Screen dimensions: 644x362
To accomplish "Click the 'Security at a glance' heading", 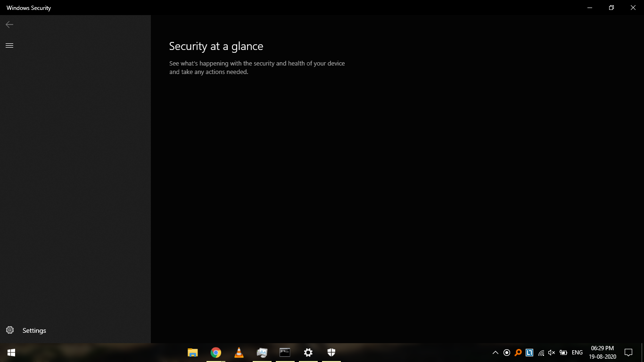I will click(216, 46).
